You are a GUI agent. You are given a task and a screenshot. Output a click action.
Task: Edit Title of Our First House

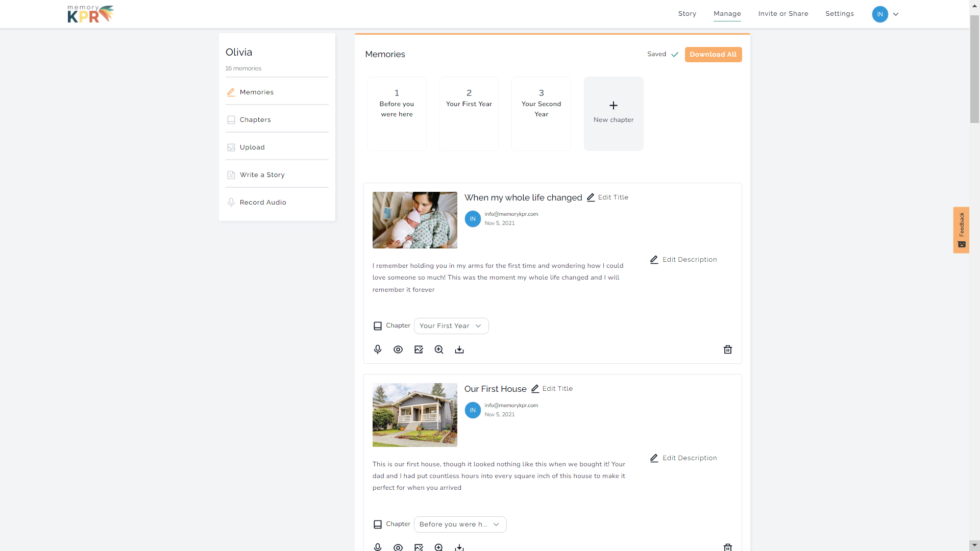552,389
